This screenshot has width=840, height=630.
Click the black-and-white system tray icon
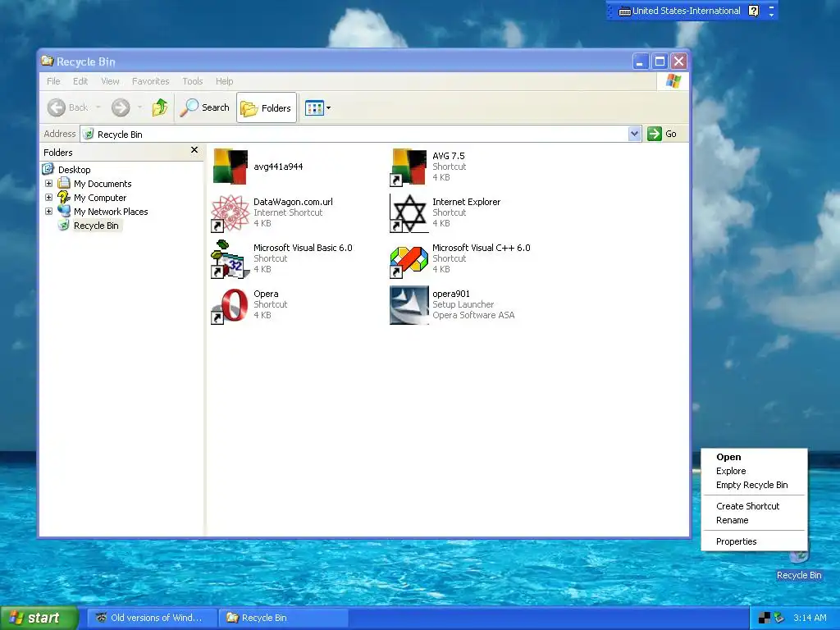[x=764, y=619]
